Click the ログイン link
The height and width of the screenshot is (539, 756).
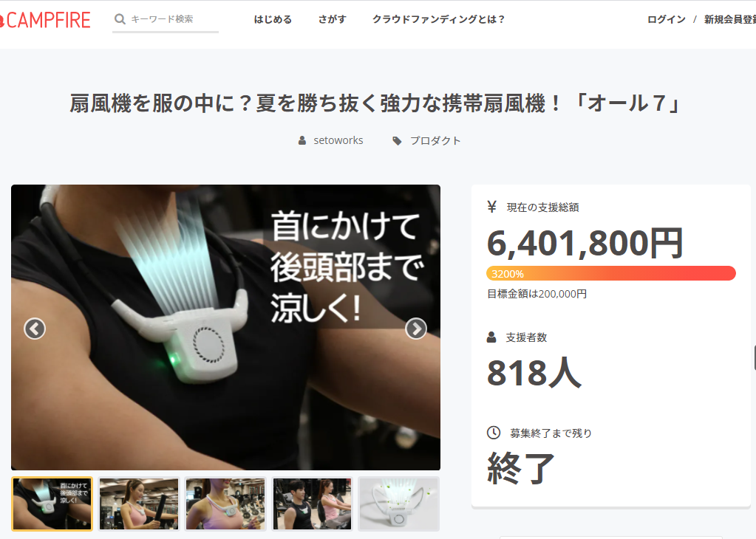667,19
